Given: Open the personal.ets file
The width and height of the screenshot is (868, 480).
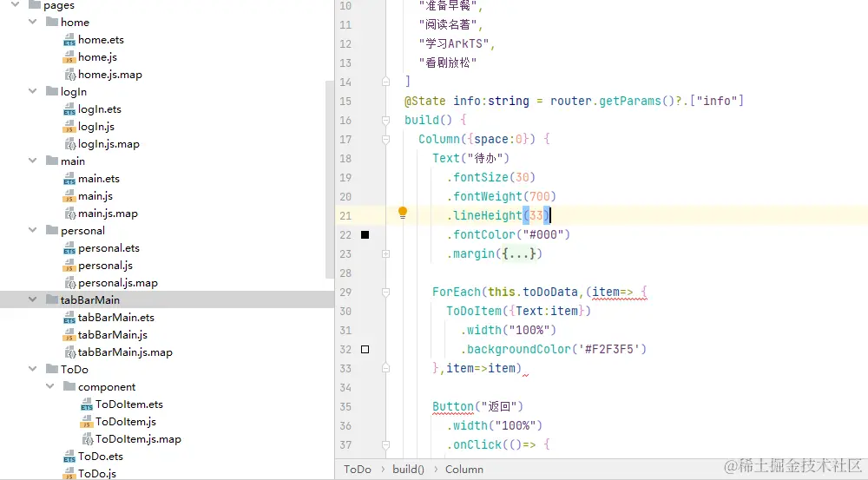Looking at the screenshot, I should (x=108, y=248).
